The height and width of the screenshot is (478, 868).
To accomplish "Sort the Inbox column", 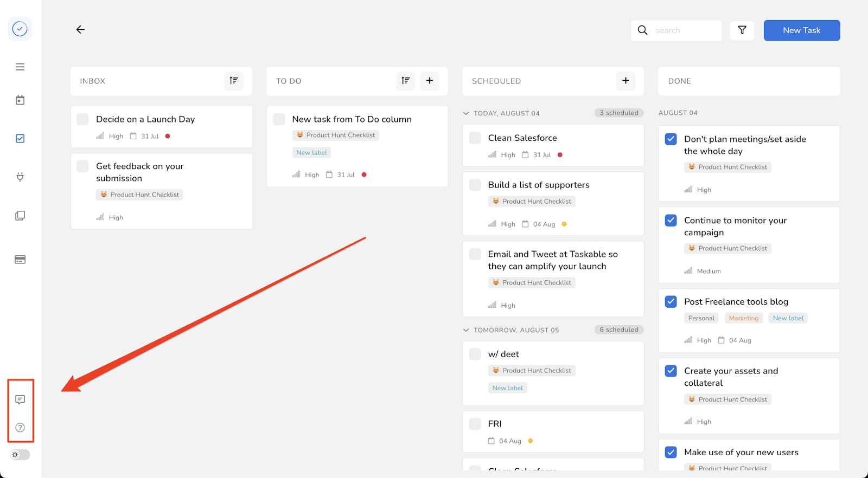I will [x=234, y=81].
